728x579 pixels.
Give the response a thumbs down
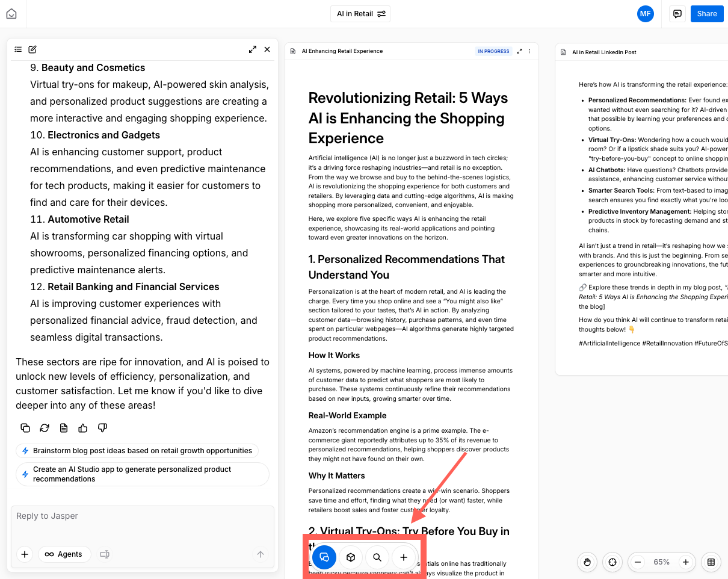point(102,428)
